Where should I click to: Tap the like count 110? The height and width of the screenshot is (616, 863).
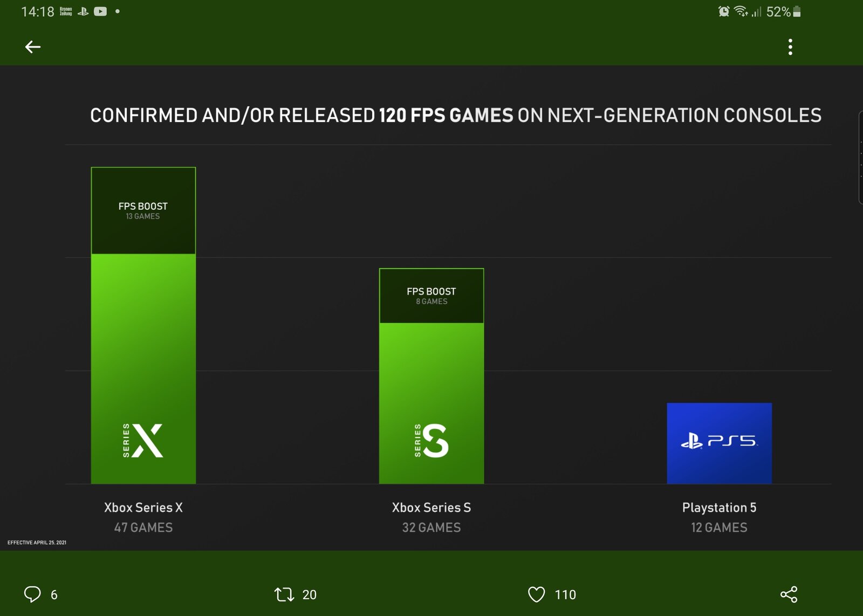[x=565, y=595]
